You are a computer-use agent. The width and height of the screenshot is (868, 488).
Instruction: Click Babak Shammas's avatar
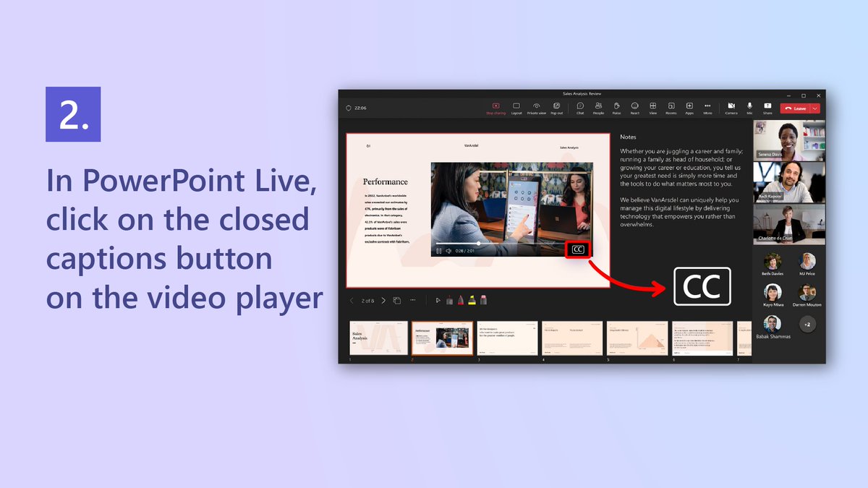tap(772, 324)
